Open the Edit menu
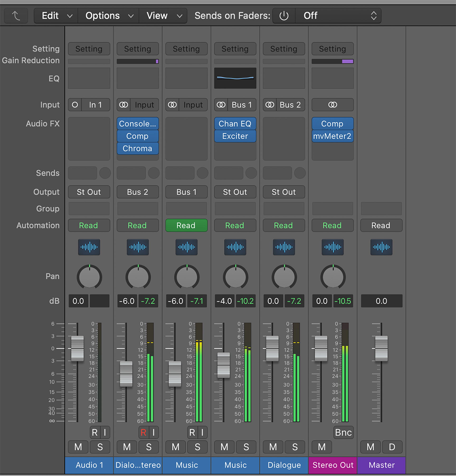The width and height of the screenshot is (456, 476). (x=56, y=16)
